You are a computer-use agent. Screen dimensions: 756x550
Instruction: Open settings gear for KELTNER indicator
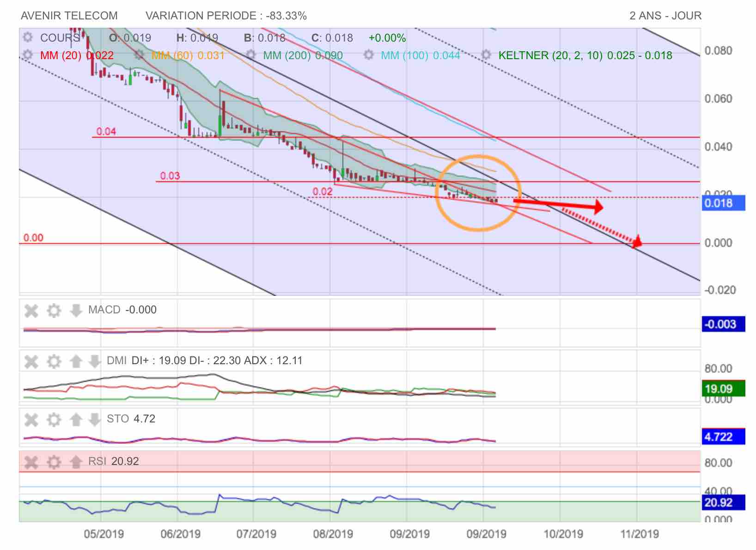coord(486,55)
